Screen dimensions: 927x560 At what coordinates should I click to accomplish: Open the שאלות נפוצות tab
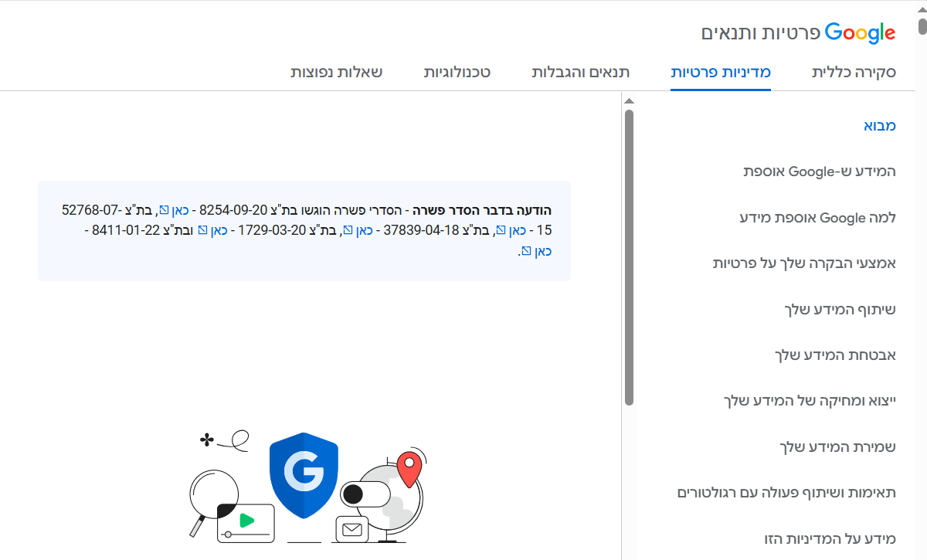pyautogui.click(x=337, y=73)
